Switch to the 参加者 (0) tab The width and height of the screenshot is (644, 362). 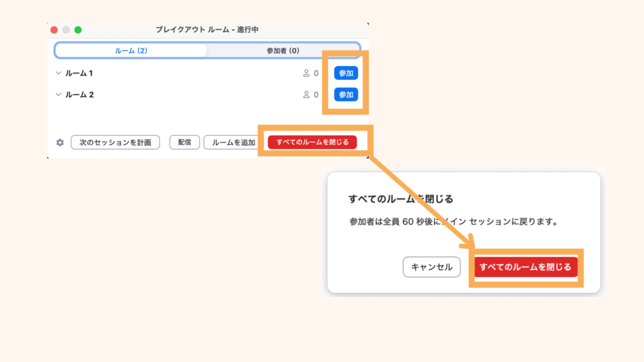pyautogui.click(x=284, y=51)
